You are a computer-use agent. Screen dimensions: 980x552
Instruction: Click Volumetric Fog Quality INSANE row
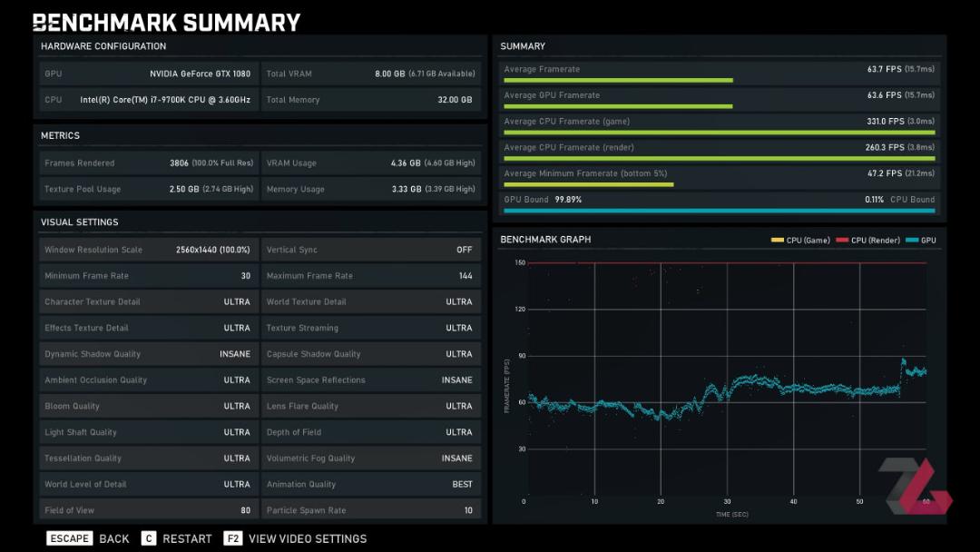click(x=370, y=458)
